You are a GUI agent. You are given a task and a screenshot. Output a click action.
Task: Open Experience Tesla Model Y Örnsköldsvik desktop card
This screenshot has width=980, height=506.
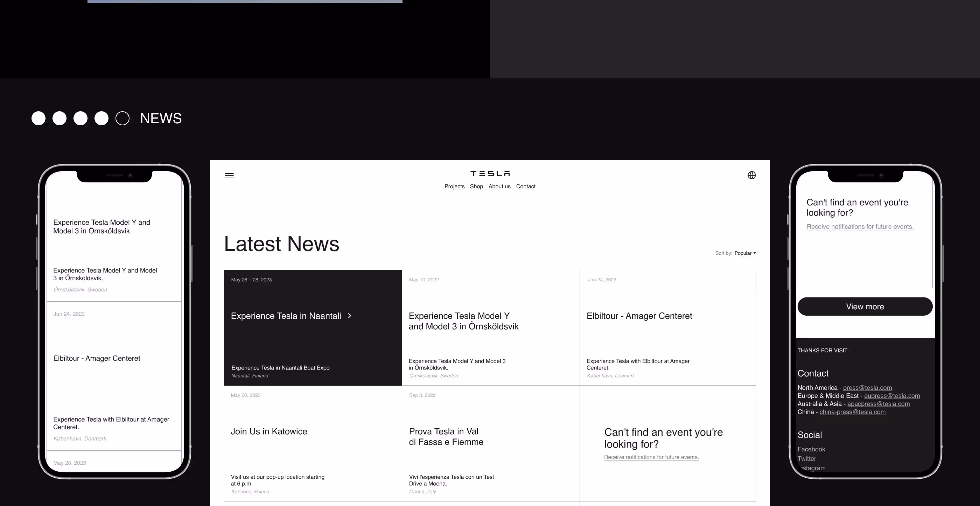point(491,328)
